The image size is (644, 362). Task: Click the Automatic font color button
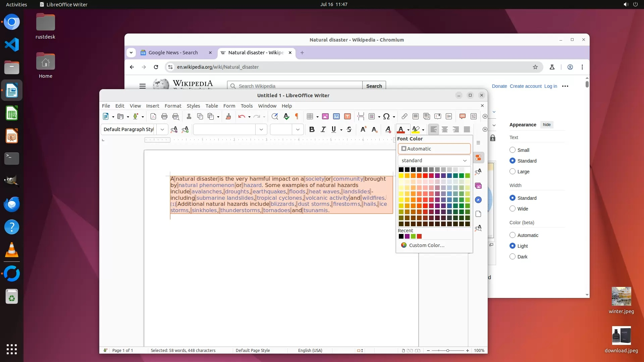434,148
